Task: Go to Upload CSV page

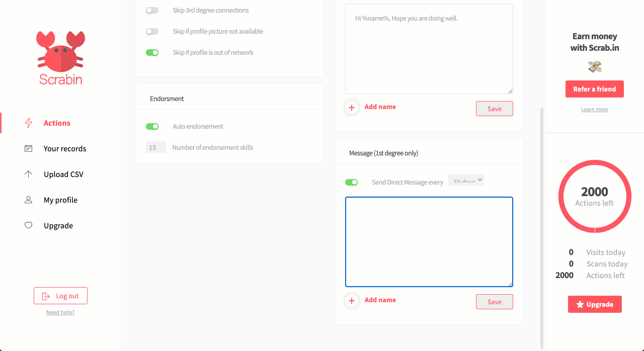Action: coord(63,174)
